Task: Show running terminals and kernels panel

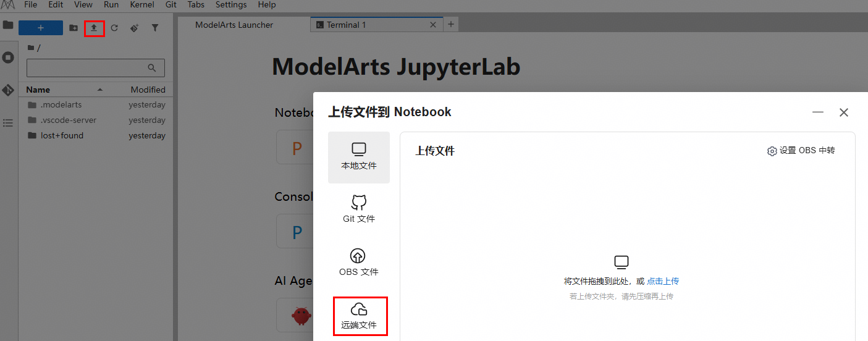Action: (8, 57)
